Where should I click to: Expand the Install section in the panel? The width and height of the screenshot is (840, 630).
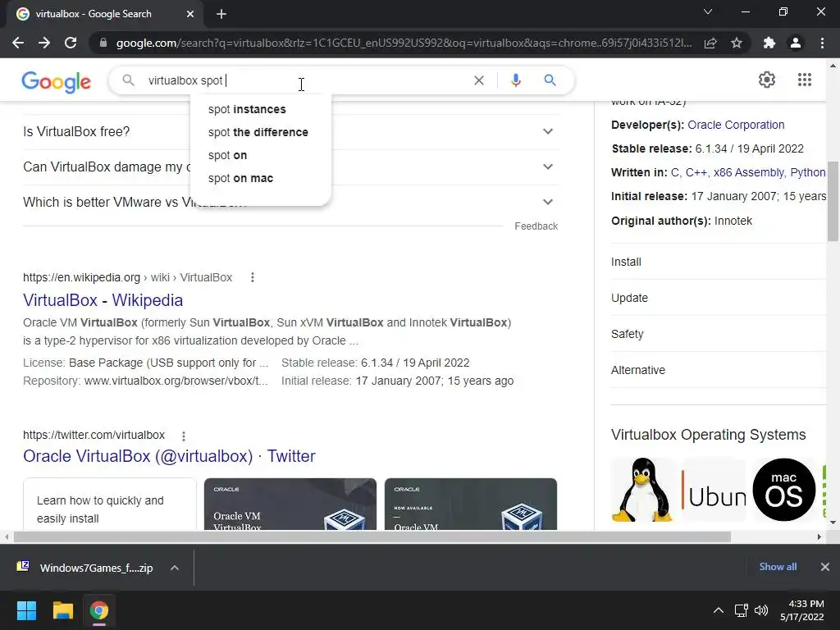(719, 262)
